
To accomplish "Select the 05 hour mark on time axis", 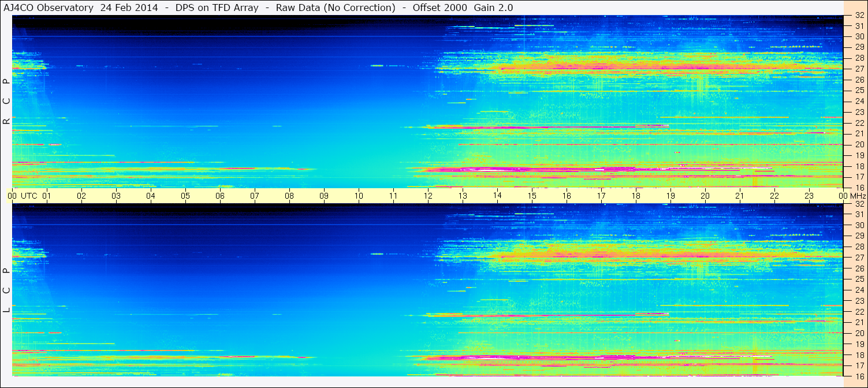I will (185, 196).
